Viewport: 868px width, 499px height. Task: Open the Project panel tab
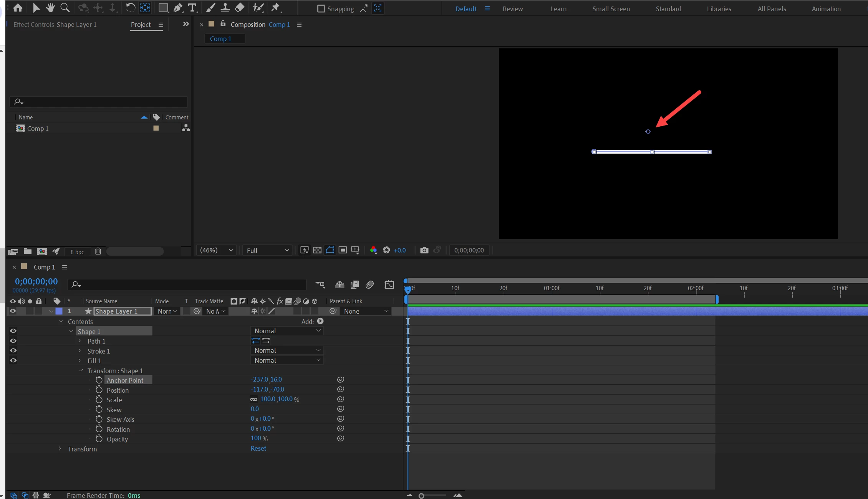click(x=141, y=25)
